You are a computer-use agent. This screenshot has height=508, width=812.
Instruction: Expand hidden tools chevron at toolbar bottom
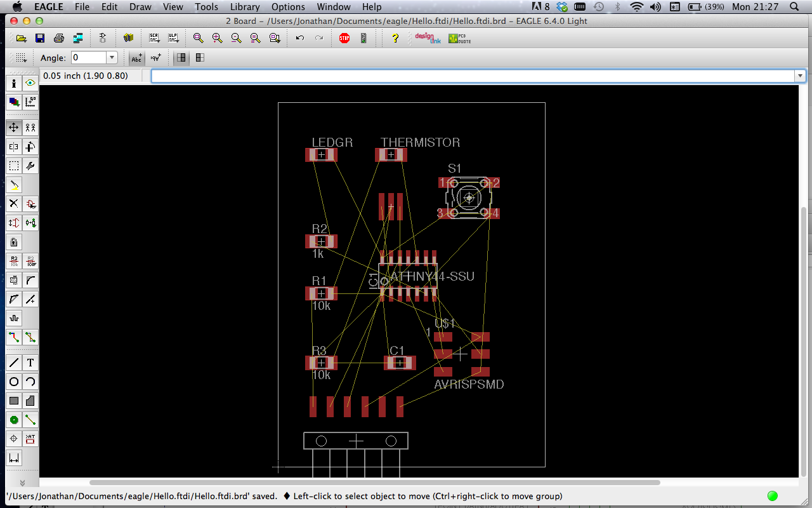click(x=22, y=483)
